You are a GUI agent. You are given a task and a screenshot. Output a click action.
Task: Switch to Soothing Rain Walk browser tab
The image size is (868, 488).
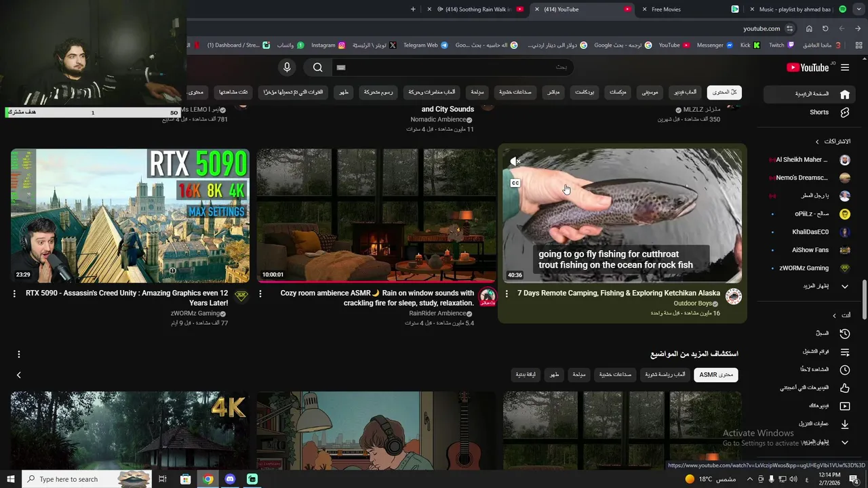pyautogui.click(x=475, y=9)
